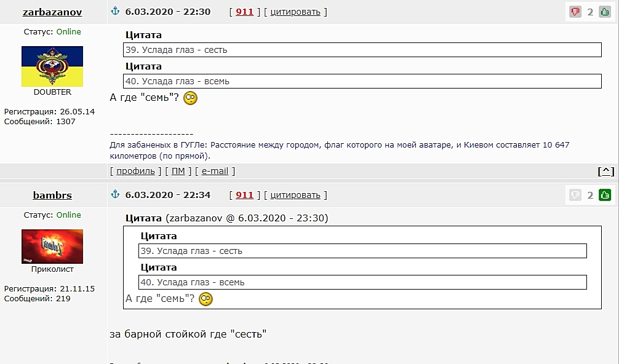Click anchor icon on bambrs's post
Image resolution: width=619 pixels, height=364 pixels.
(115, 194)
